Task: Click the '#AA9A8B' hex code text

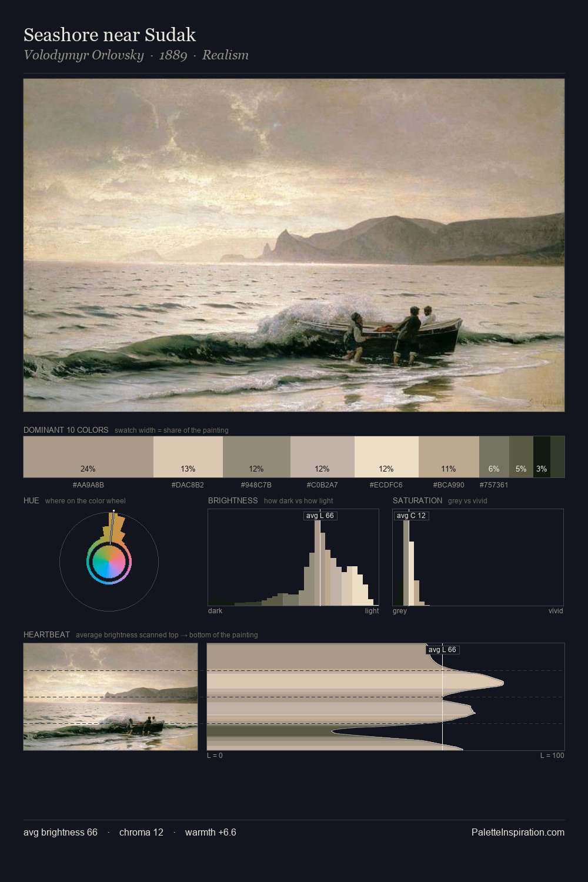Action: pos(88,485)
